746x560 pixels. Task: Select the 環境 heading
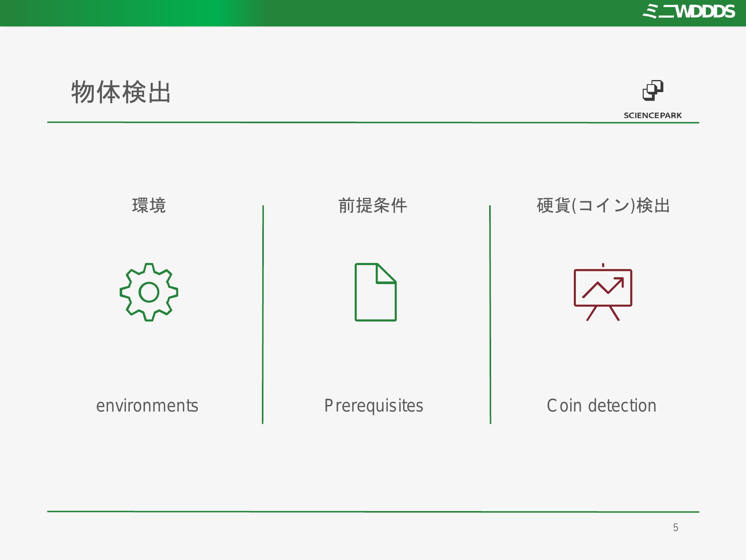tap(149, 206)
